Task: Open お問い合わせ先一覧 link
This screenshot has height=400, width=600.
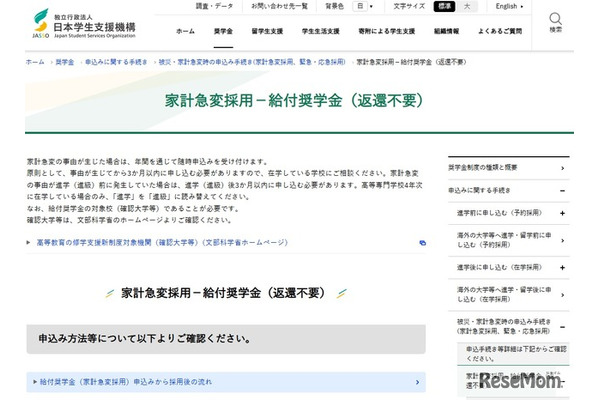Action: [x=279, y=6]
